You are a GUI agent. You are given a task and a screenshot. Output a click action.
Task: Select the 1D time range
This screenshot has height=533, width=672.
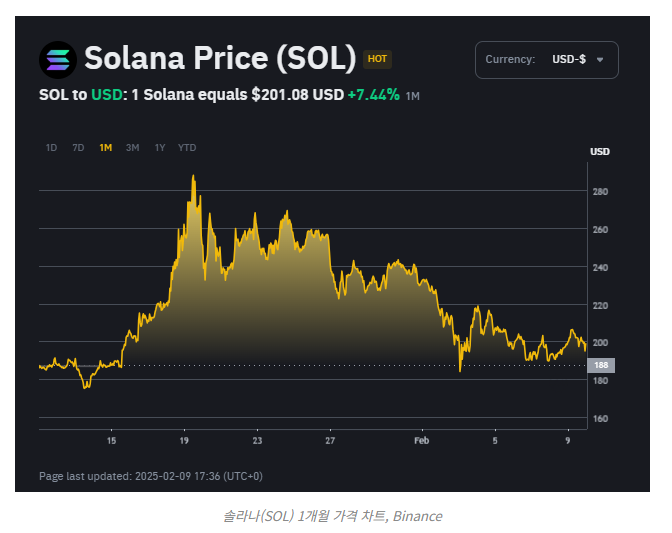click(51, 148)
